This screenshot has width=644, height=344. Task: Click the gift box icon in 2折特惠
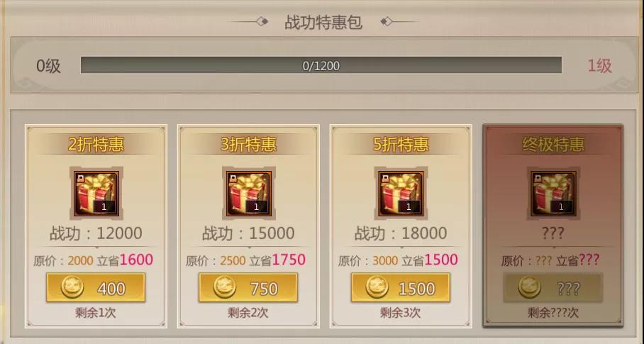point(96,194)
